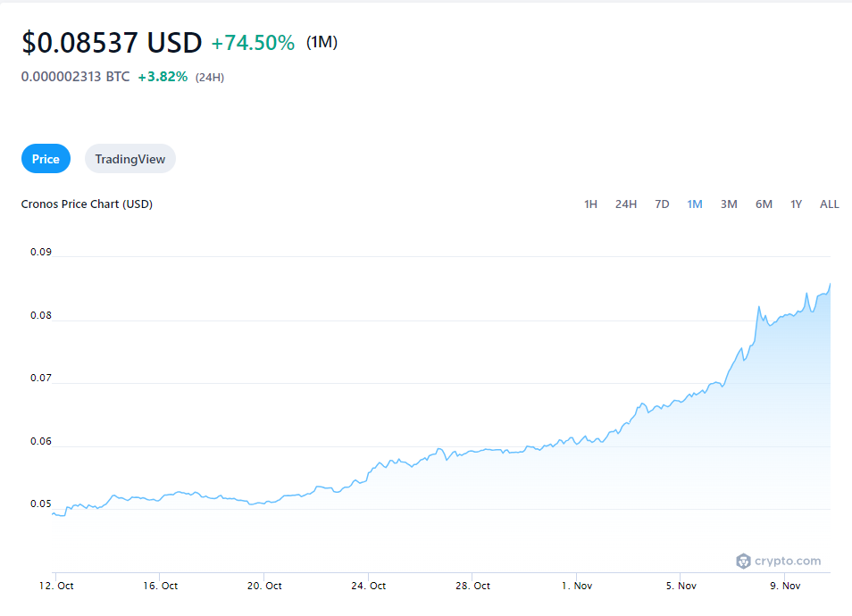Click the (1M) period indicator beside the price
This screenshot has height=616, width=852.
[x=322, y=42]
